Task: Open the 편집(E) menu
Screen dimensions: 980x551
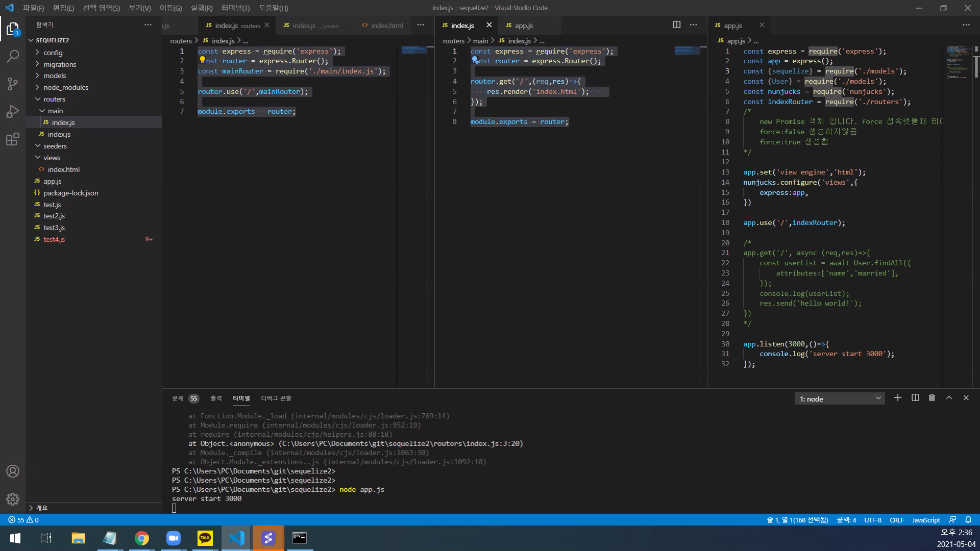Action: coord(63,8)
